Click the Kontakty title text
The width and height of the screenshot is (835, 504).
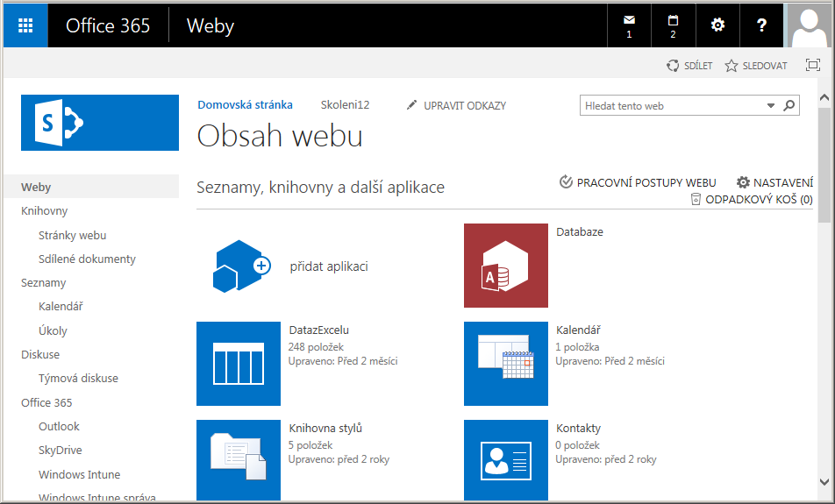(x=578, y=428)
